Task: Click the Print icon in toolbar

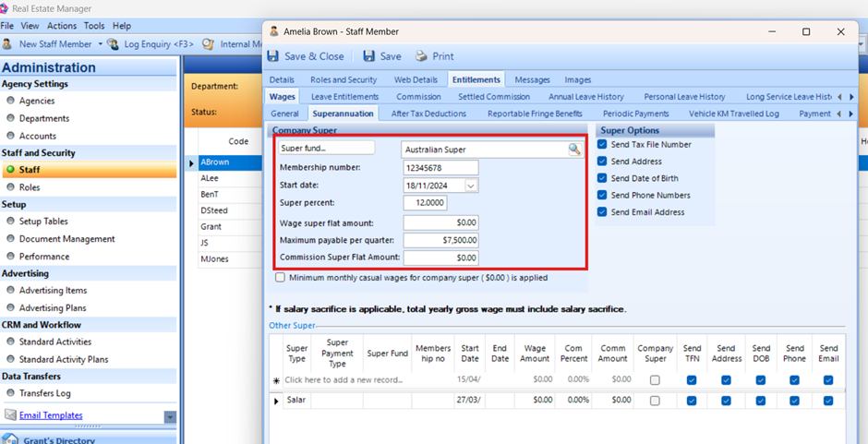Action: [421, 56]
